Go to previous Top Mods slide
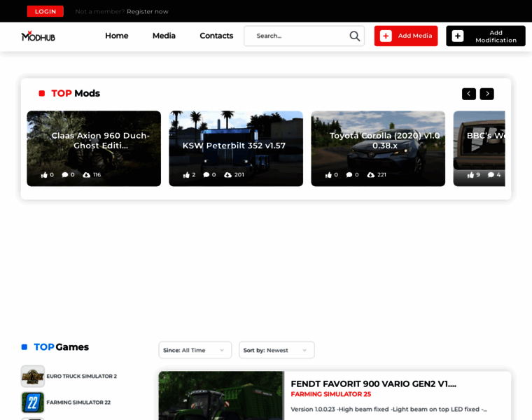 click(468, 94)
